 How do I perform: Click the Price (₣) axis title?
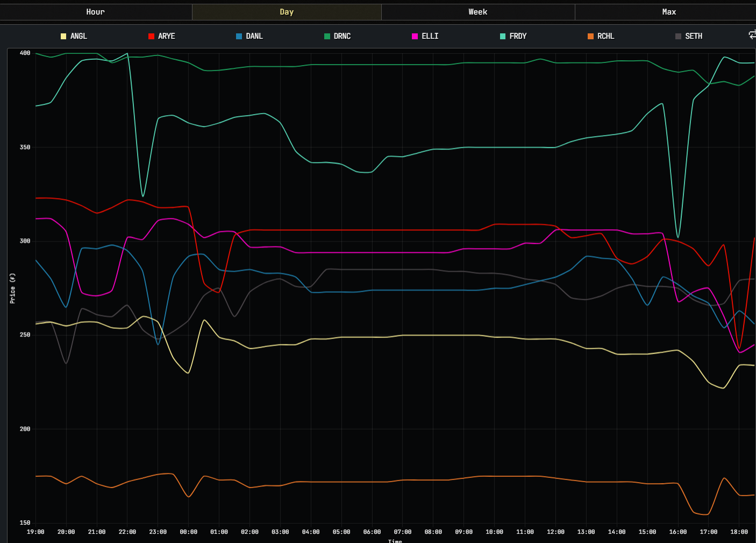[12, 288]
